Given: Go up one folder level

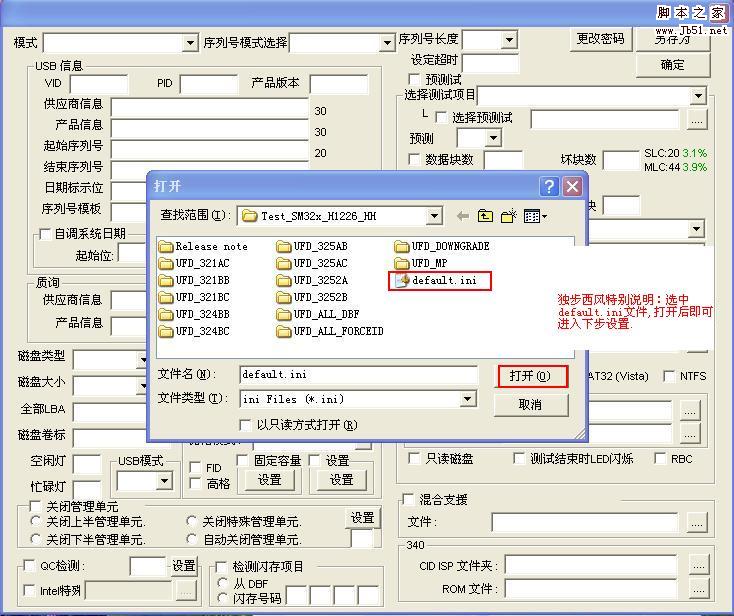Looking at the screenshot, I should click(x=486, y=216).
